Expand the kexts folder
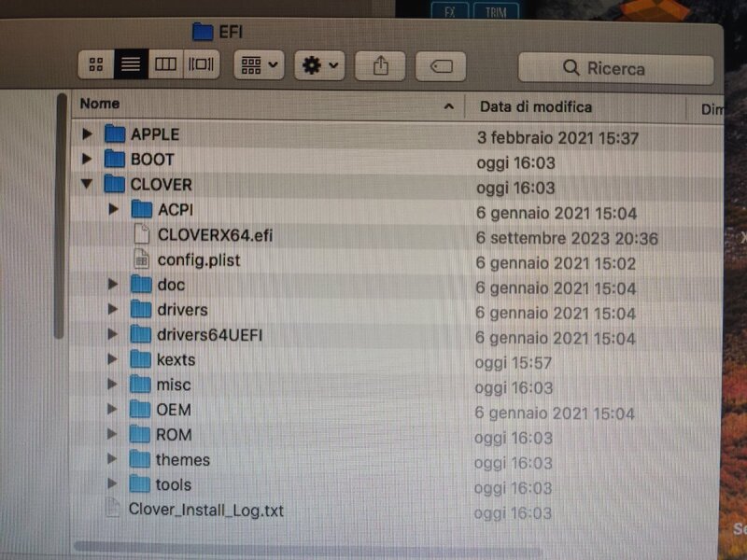Screen dimensions: 747x560 point(112,358)
